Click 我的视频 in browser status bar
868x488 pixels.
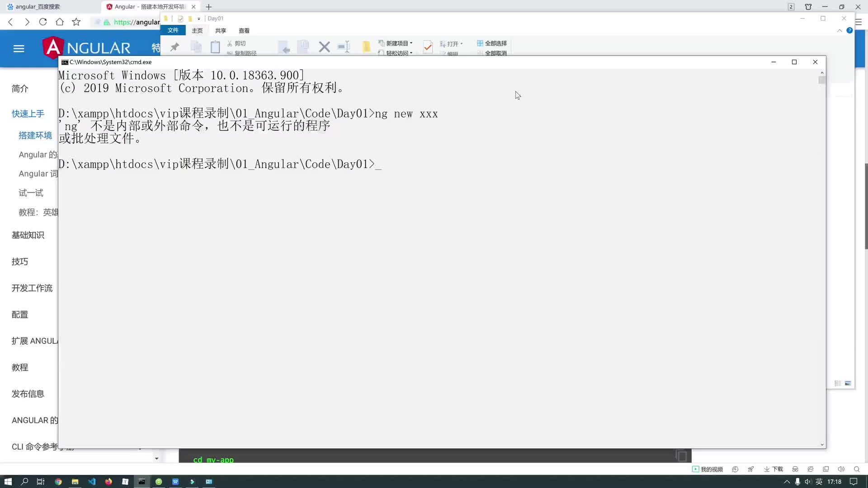(x=708, y=469)
